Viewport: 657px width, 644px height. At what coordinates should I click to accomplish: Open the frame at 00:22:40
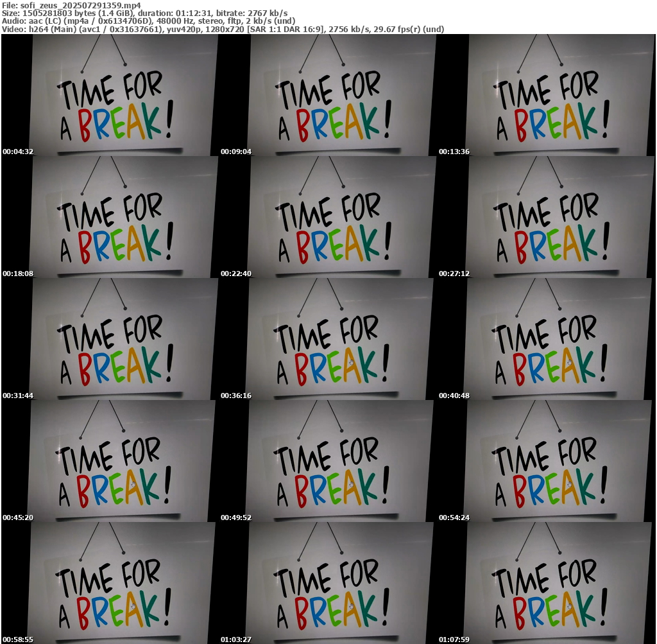click(x=328, y=217)
